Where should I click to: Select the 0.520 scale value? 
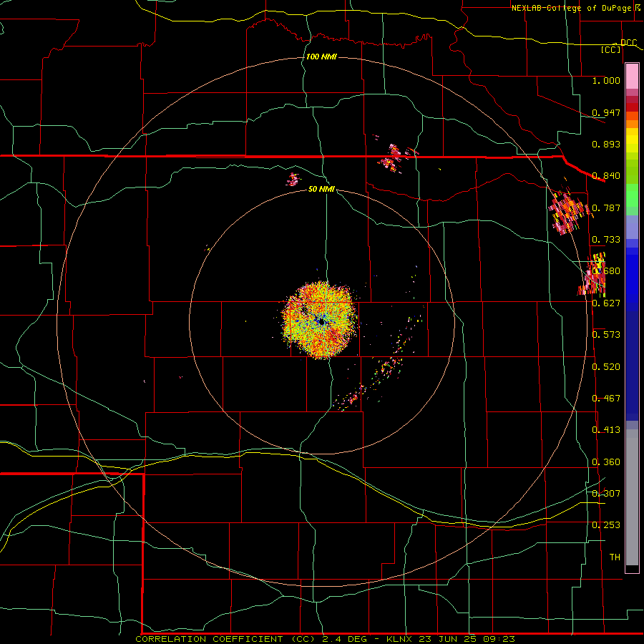tap(606, 367)
